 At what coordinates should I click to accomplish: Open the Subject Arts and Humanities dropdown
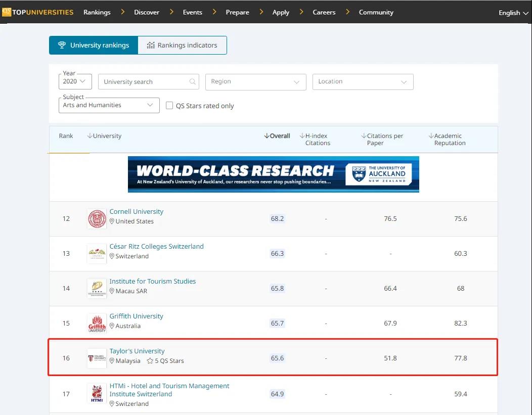tap(109, 106)
